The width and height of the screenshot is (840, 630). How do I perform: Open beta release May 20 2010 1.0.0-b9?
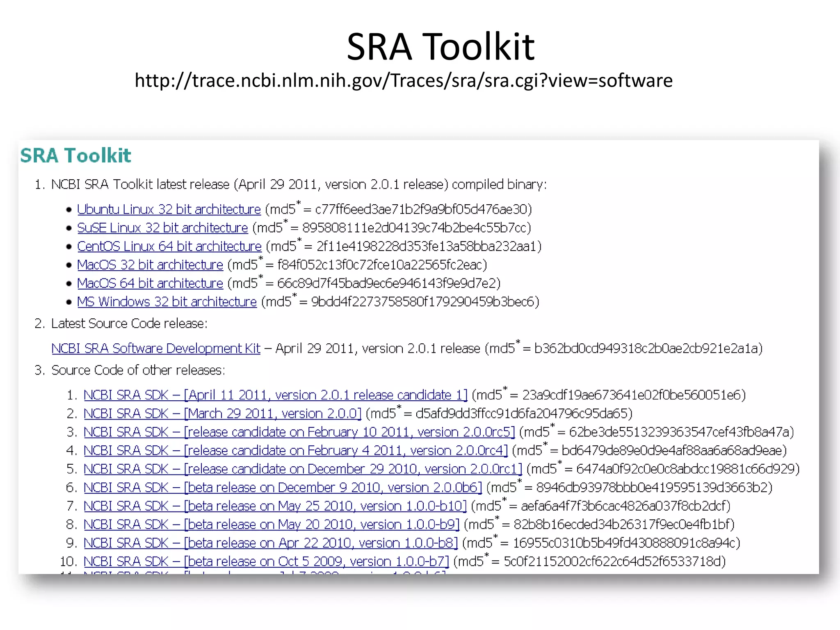[x=271, y=525]
